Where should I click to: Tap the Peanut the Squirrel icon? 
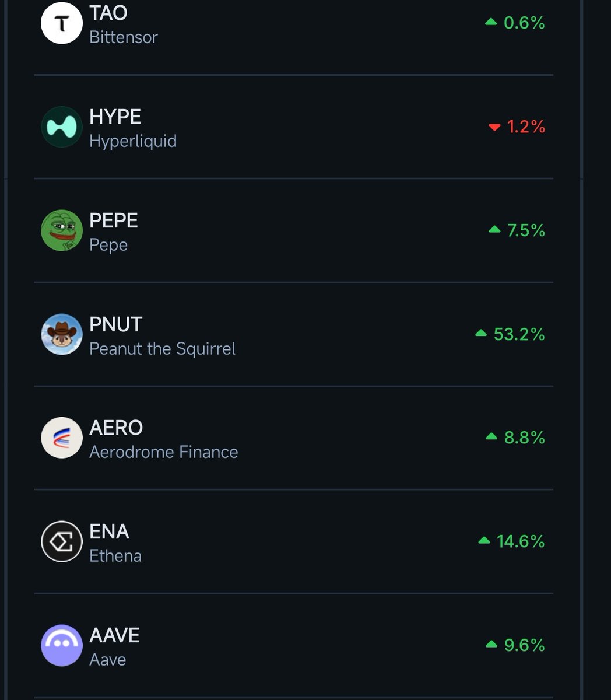click(x=61, y=334)
